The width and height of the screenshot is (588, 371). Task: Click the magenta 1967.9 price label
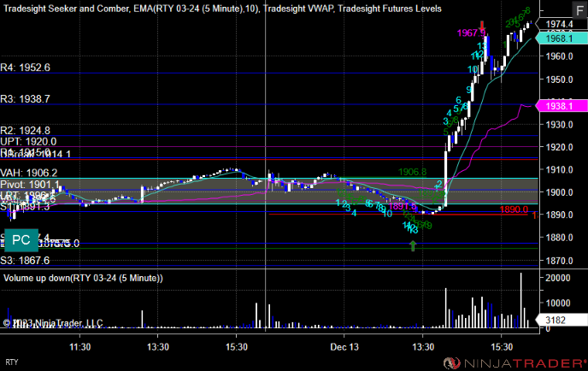click(471, 33)
